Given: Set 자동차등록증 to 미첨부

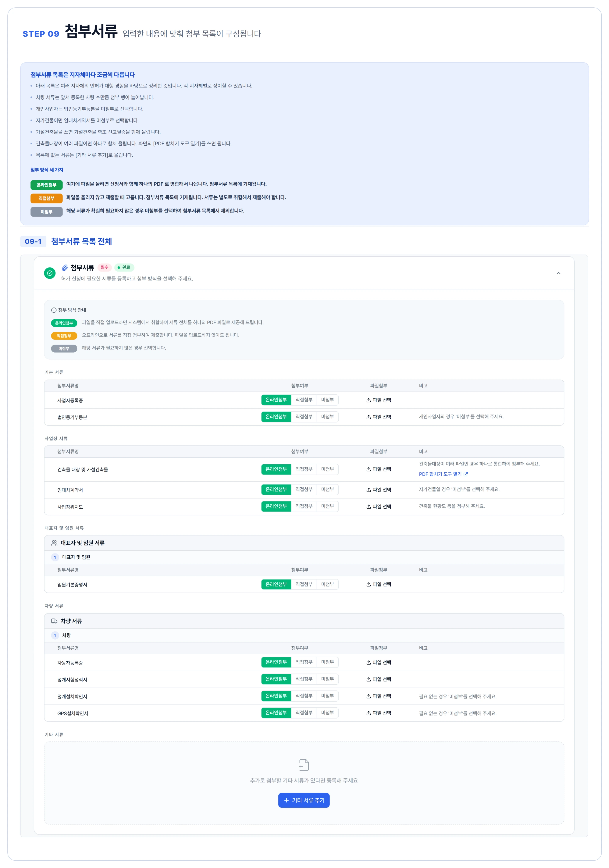Looking at the screenshot, I should click(x=327, y=662).
